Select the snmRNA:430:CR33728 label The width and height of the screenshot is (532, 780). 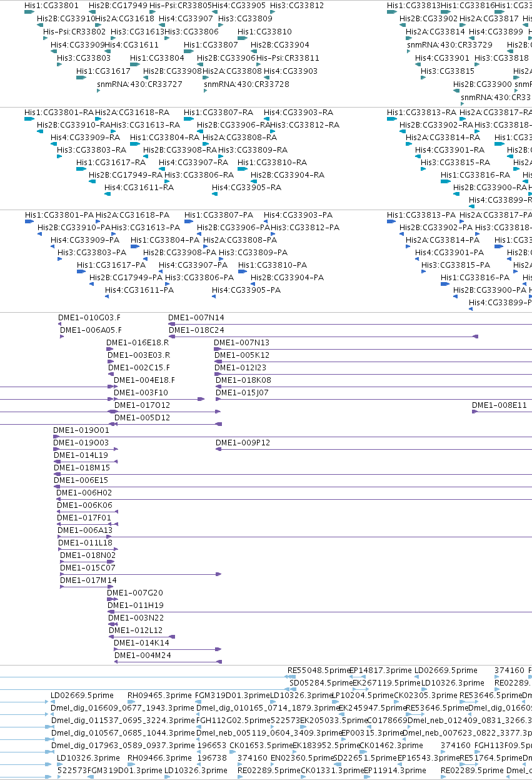(x=246, y=84)
